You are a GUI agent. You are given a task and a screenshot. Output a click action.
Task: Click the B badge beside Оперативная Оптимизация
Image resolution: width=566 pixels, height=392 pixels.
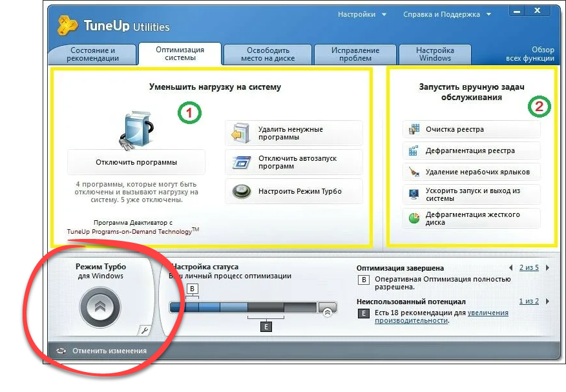(364, 280)
